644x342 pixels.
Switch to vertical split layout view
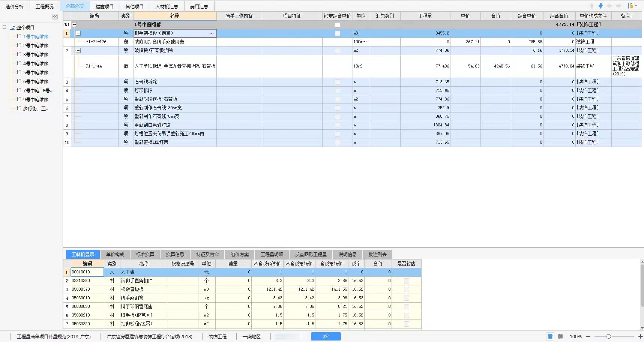[x=560, y=336]
